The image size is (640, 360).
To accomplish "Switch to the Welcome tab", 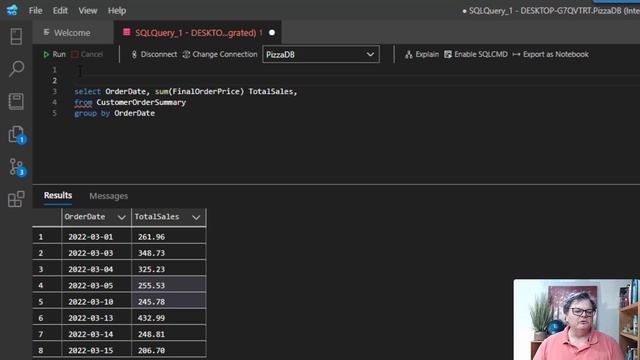I will pyautogui.click(x=73, y=33).
